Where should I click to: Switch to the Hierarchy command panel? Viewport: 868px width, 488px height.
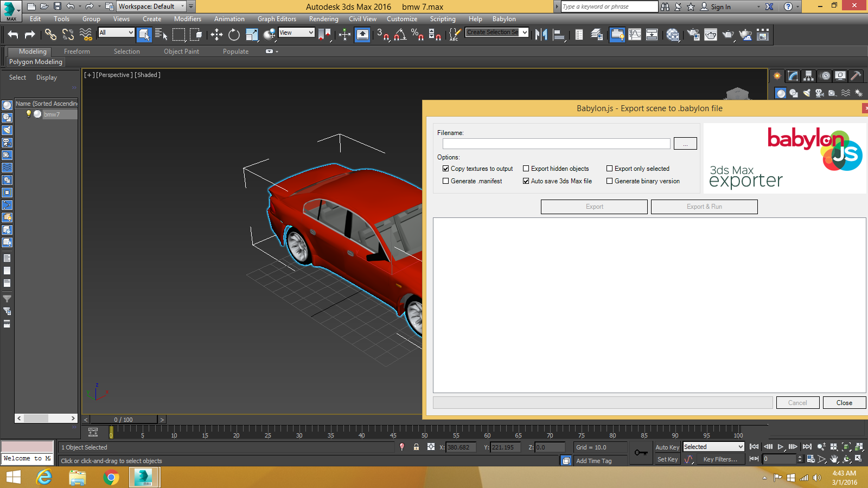point(809,76)
